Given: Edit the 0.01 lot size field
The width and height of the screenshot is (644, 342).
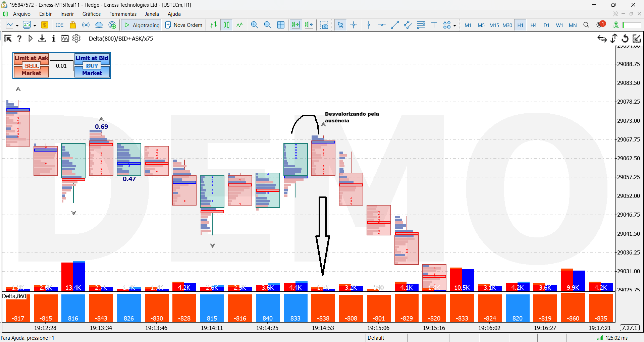Looking at the screenshot, I should [x=61, y=66].
